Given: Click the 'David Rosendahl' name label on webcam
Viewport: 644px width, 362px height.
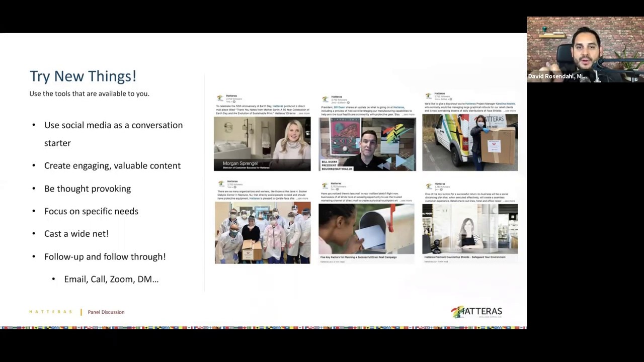Looking at the screenshot, I should (557, 76).
